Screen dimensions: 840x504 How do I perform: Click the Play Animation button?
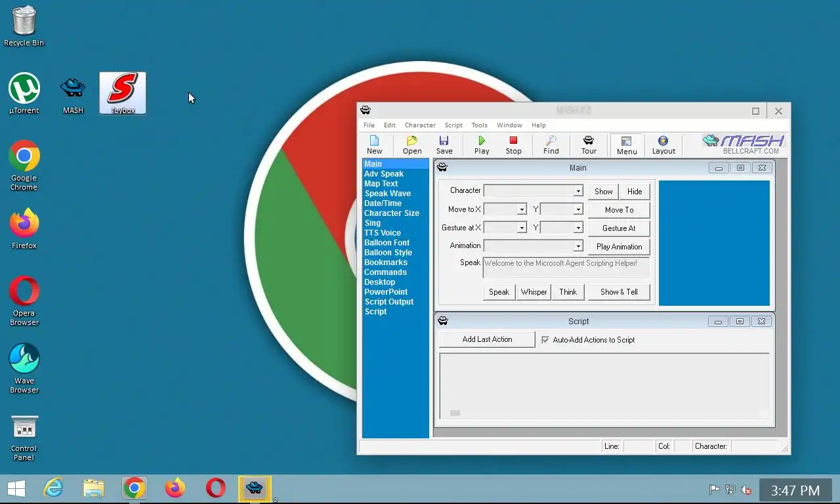tap(619, 246)
